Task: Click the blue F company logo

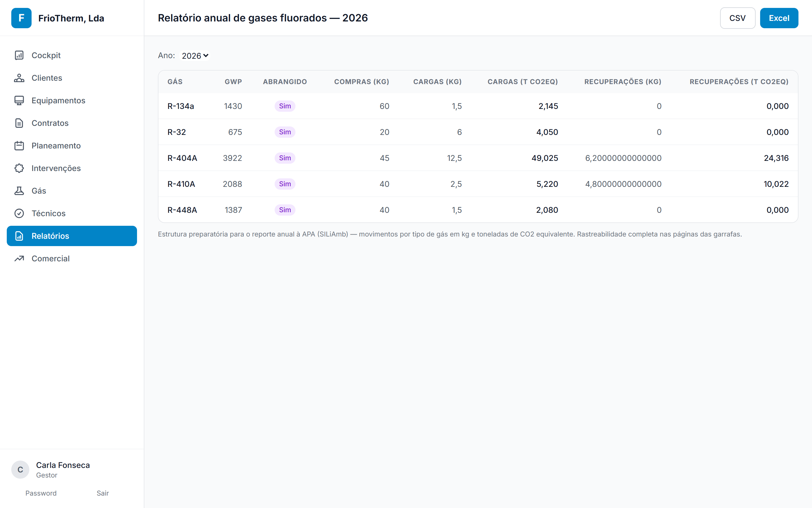Action: [21, 18]
